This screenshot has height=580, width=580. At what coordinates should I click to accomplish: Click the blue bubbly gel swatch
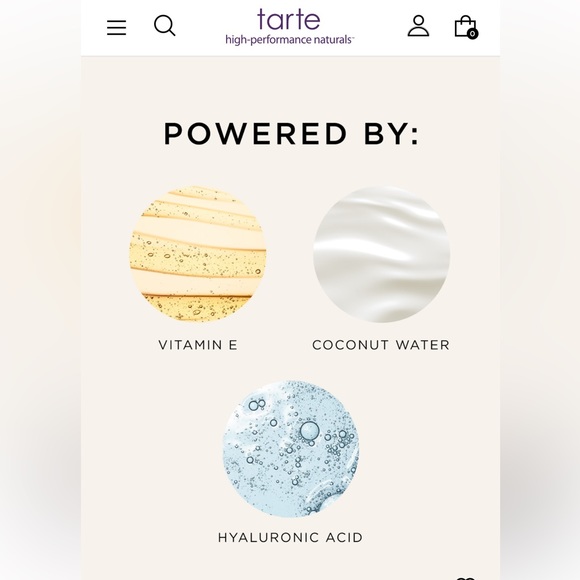[290, 448]
